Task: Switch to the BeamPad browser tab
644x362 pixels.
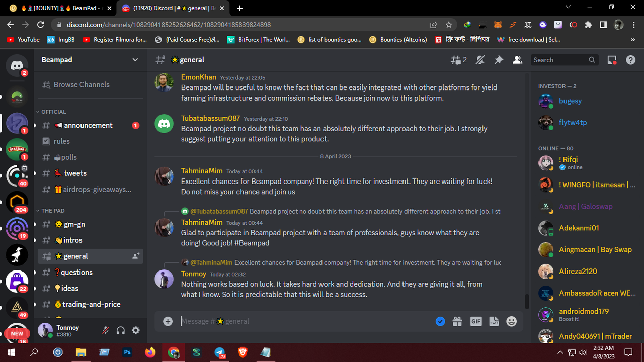Action: (55, 8)
